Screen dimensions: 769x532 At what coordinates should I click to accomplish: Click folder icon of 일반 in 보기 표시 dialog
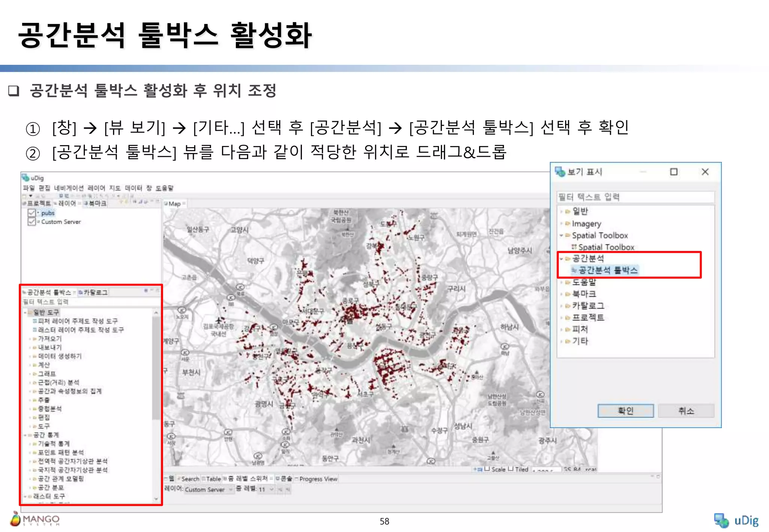[568, 212]
